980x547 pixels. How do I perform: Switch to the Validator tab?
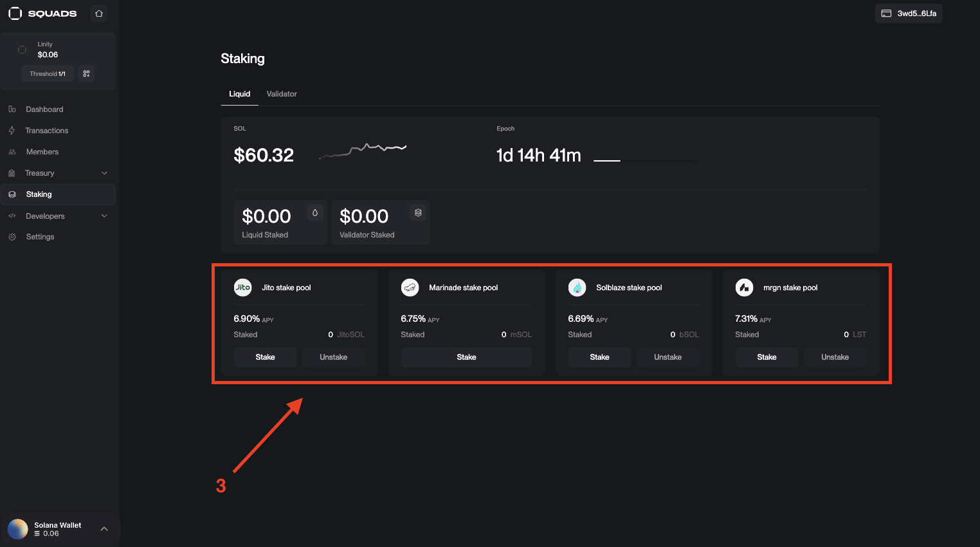281,93
